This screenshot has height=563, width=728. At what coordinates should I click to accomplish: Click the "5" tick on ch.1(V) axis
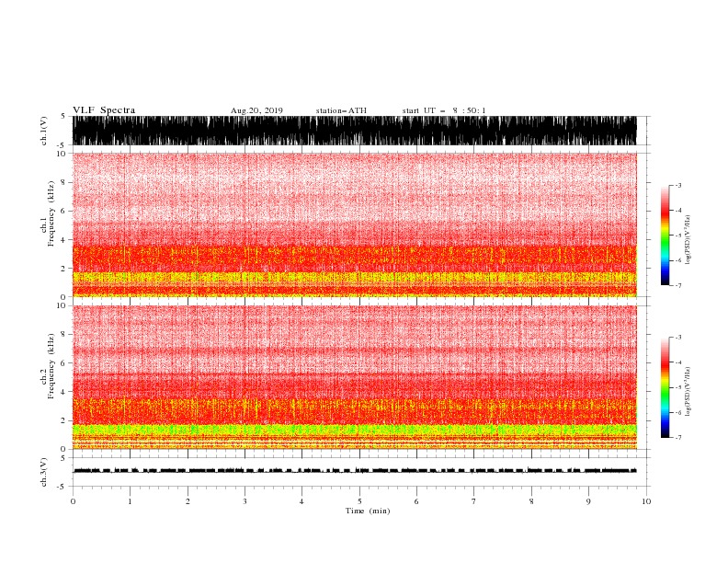(64, 116)
